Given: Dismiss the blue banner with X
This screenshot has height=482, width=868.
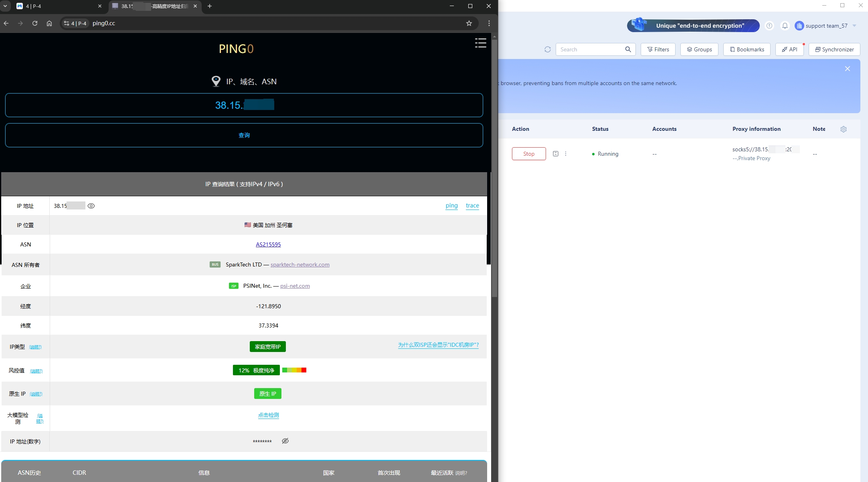Looking at the screenshot, I should tap(847, 69).
